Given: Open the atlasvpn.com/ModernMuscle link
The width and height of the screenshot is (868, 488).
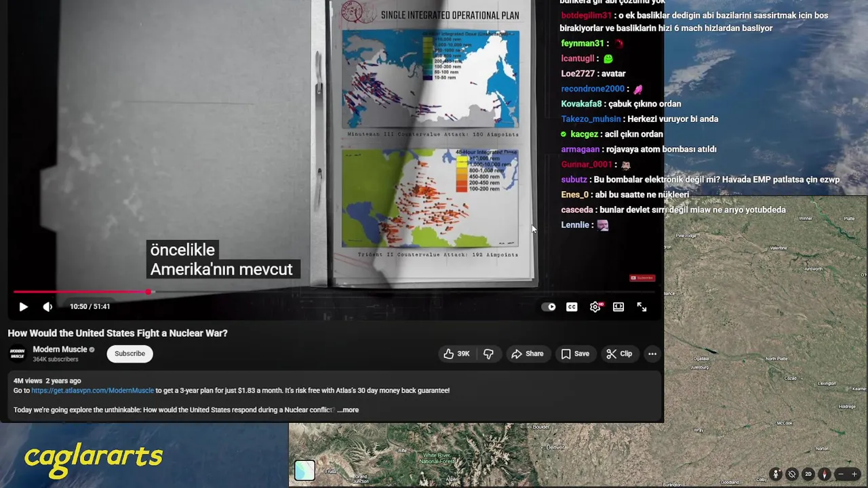Looking at the screenshot, I should (x=92, y=390).
